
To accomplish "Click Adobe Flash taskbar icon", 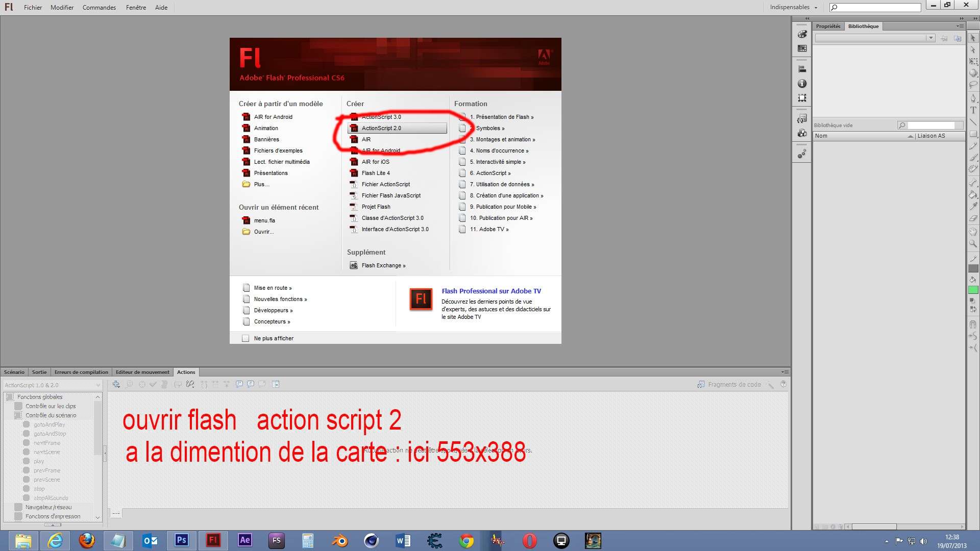I will pos(213,540).
